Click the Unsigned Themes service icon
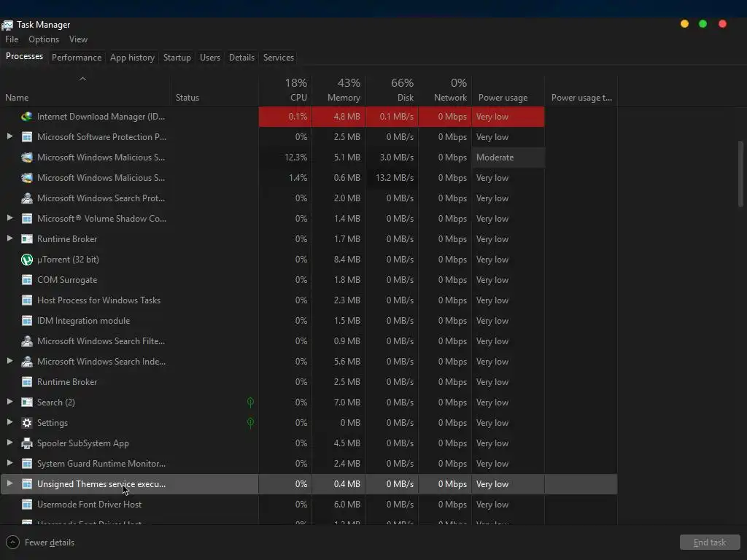The height and width of the screenshot is (560, 747). point(27,484)
